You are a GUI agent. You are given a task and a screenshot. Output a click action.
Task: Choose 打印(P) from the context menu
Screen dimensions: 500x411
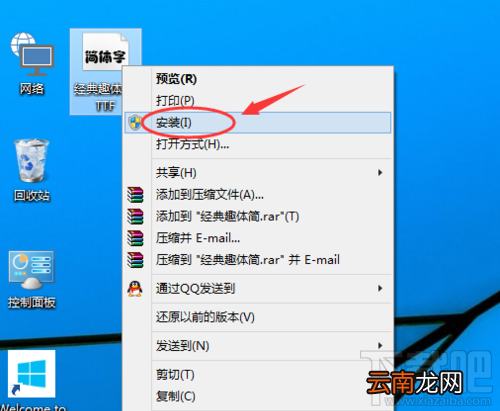point(258,101)
